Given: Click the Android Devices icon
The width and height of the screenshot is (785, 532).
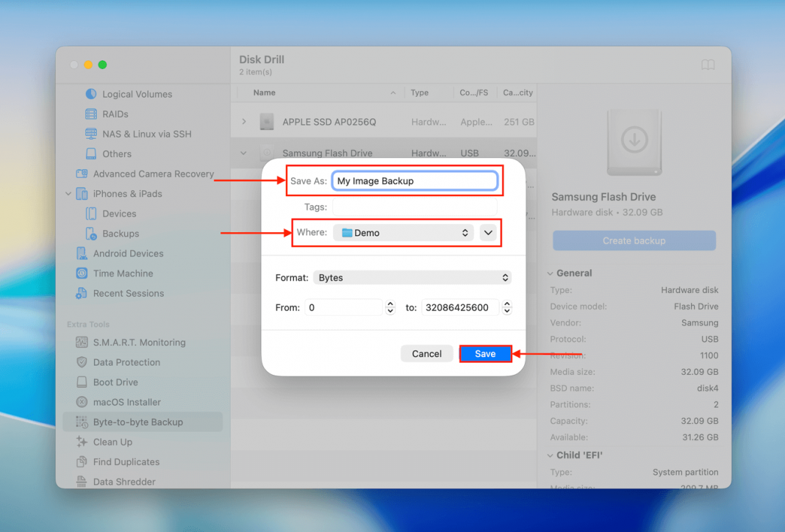Looking at the screenshot, I should (x=82, y=254).
